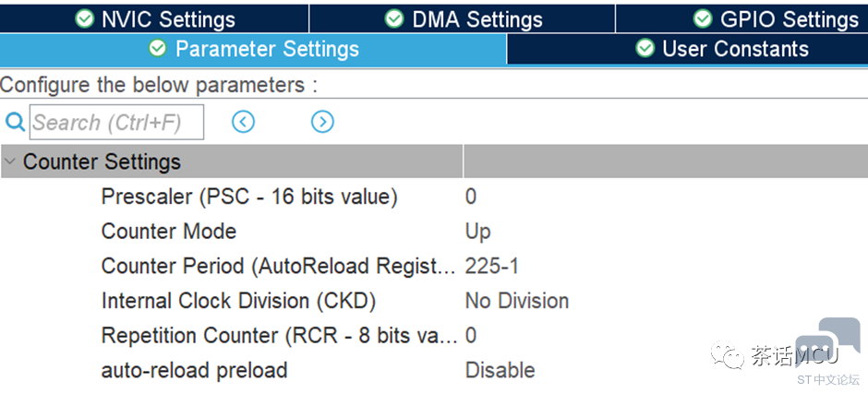Change auto-reload preload Disable value
Image resolution: width=868 pixels, height=394 pixels.
tap(666, 370)
